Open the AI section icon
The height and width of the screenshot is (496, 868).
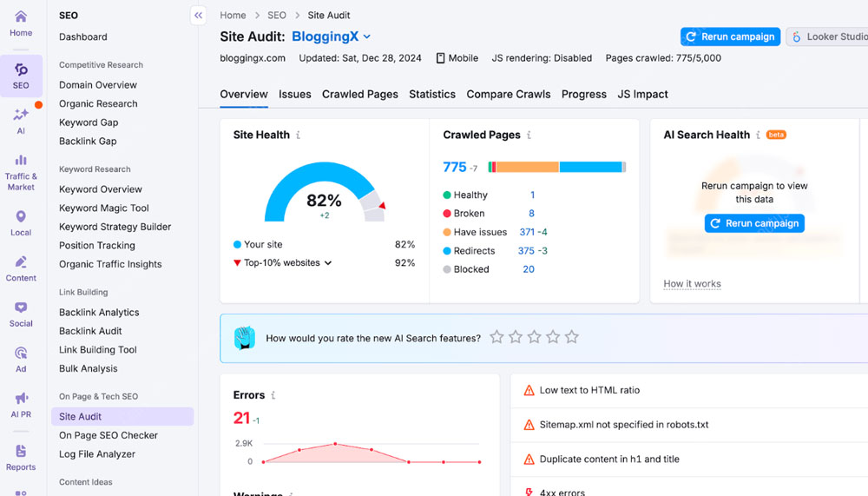pyautogui.click(x=21, y=122)
